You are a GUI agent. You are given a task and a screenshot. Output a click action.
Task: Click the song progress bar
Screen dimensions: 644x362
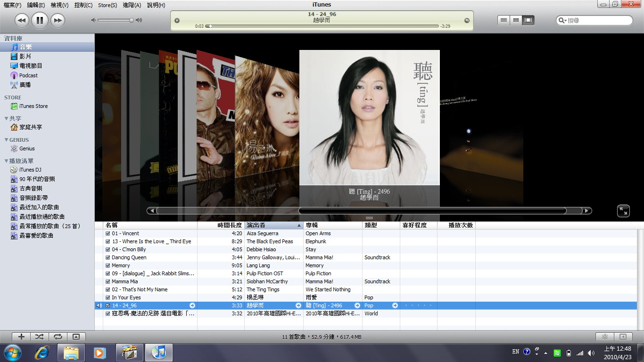(322, 26)
